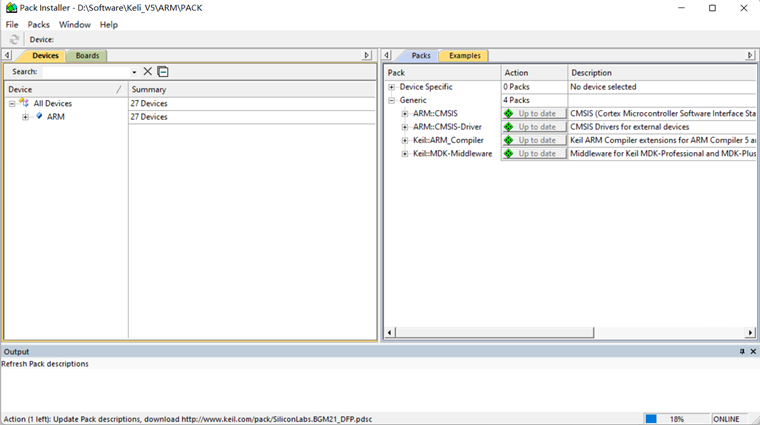Clear the search field with X icon

tap(147, 72)
